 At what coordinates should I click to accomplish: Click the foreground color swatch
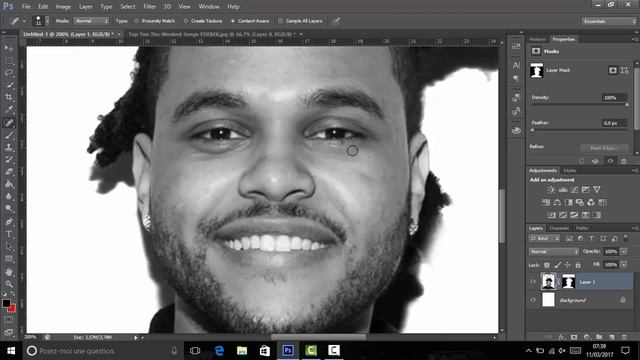click(6, 303)
